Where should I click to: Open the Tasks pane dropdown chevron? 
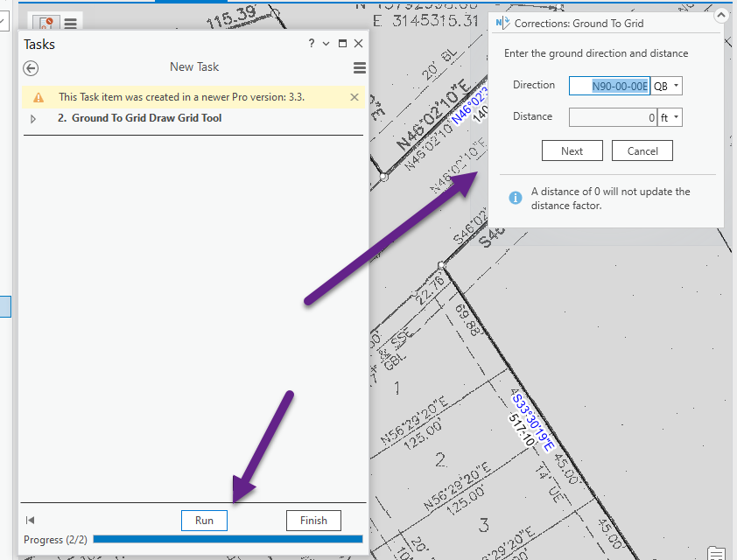point(326,44)
